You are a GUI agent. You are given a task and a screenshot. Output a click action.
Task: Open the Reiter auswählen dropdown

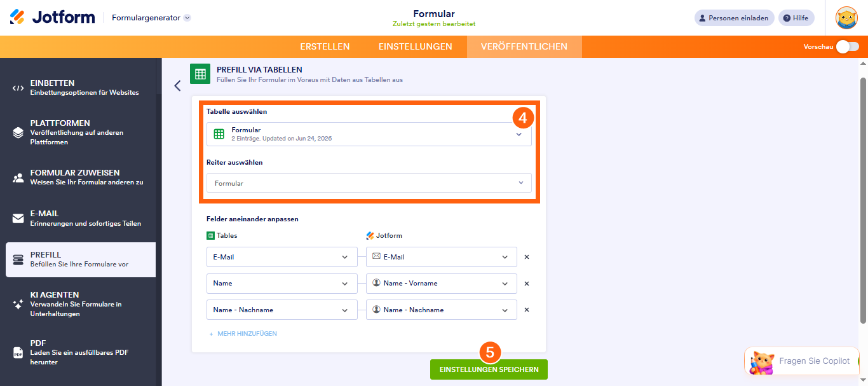point(369,183)
